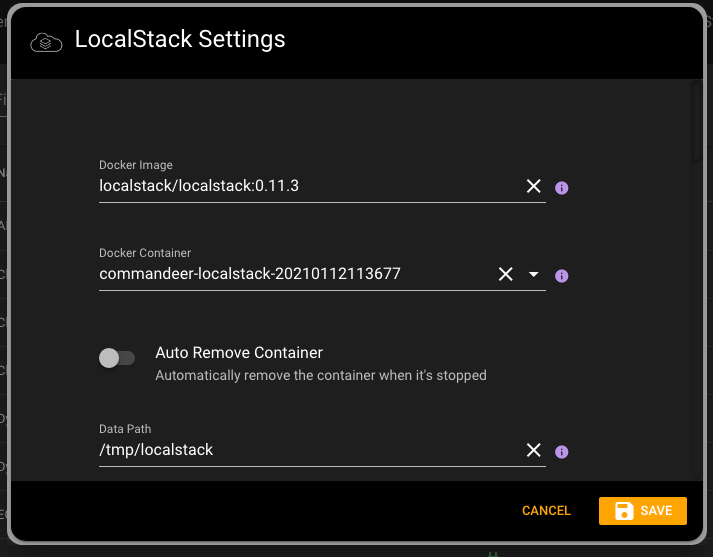Click the Automatically remove the container description
Screen dimensions: 713x557
pyautogui.click(x=321, y=376)
